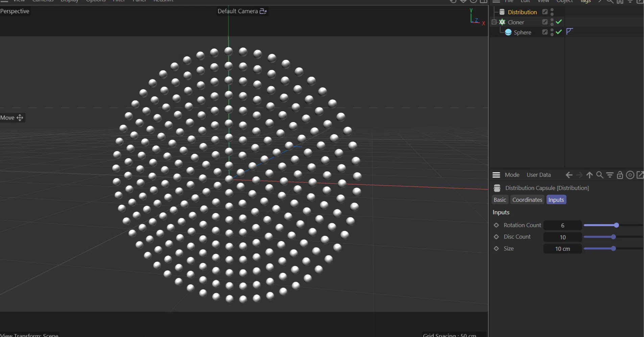This screenshot has height=337, width=644.
Task: Click the Default Camera icon in viewport
Action: tap(263, 11)
